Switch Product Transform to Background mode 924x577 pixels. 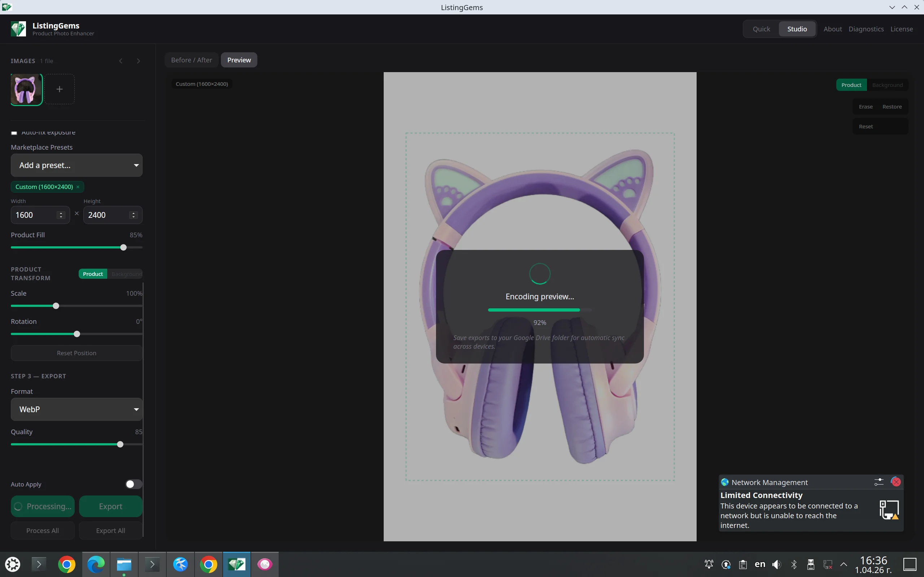[x=126, y=274]
